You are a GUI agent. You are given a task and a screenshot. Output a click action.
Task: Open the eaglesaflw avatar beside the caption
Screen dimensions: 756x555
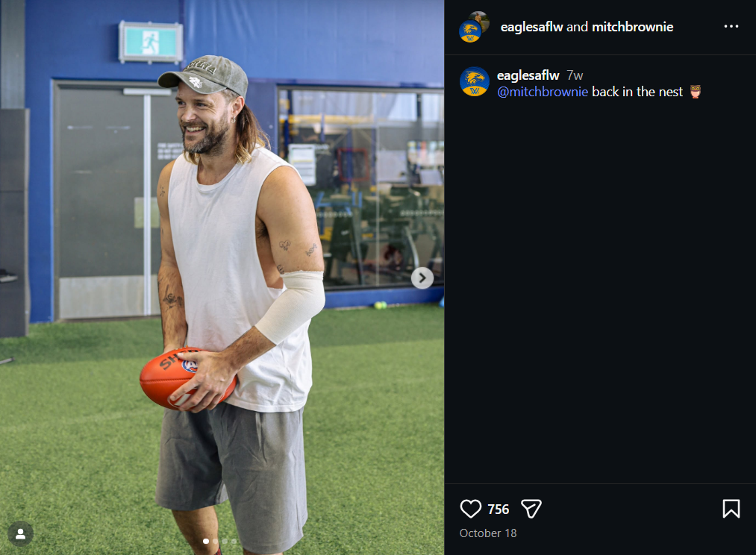(x=474, y=82)
